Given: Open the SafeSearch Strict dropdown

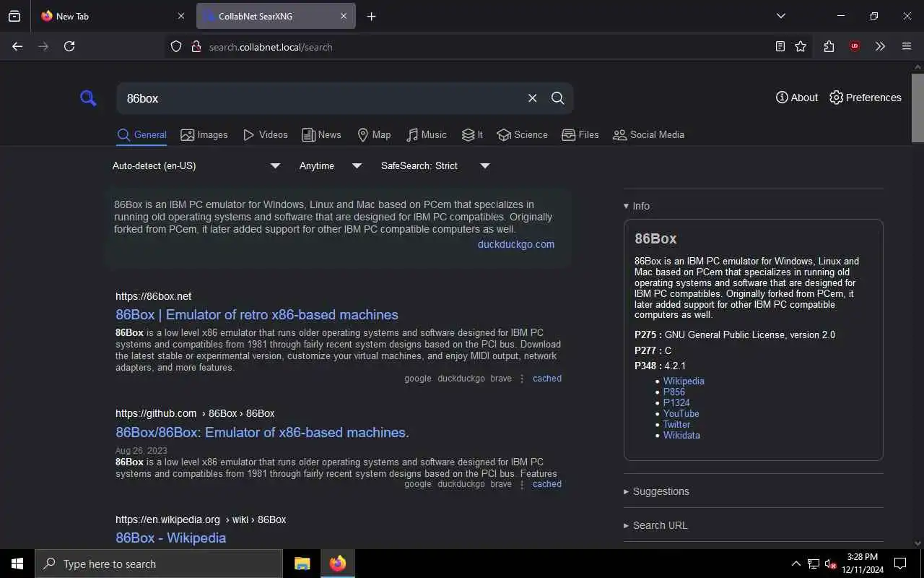Looking at the screenshot, I should (x=436, y=165).
